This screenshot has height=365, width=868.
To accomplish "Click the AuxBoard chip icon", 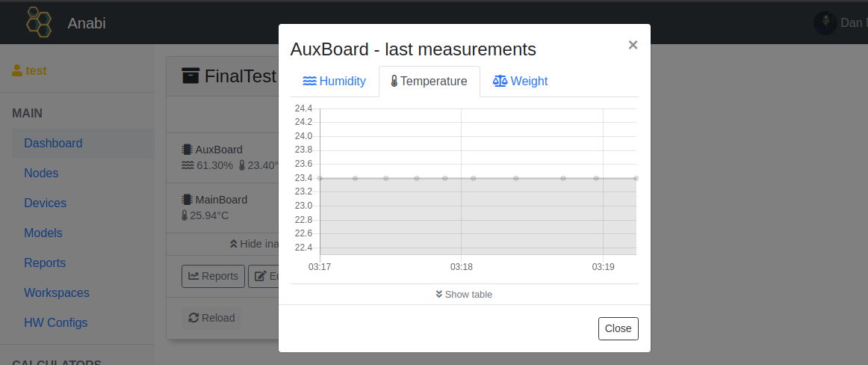I will click(187, 150).
